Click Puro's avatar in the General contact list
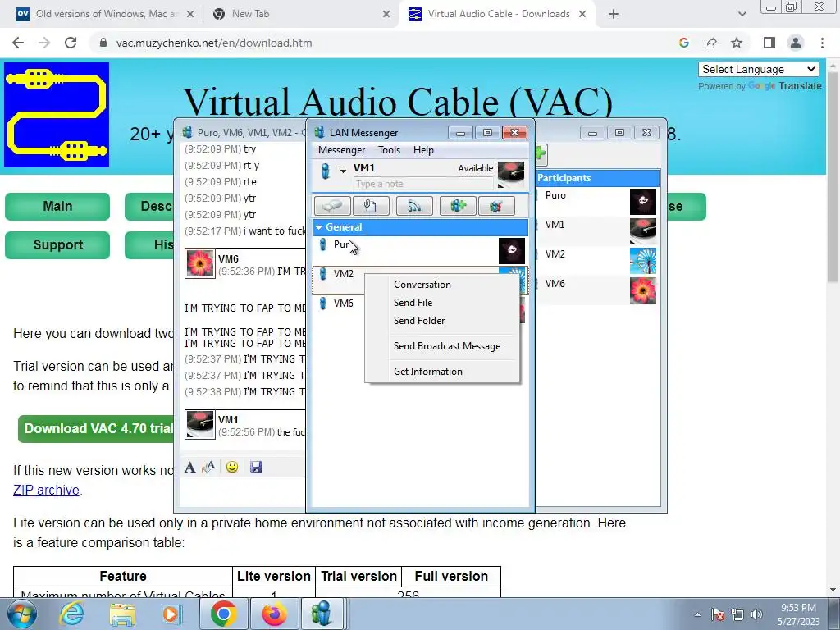 pos(512,251)
